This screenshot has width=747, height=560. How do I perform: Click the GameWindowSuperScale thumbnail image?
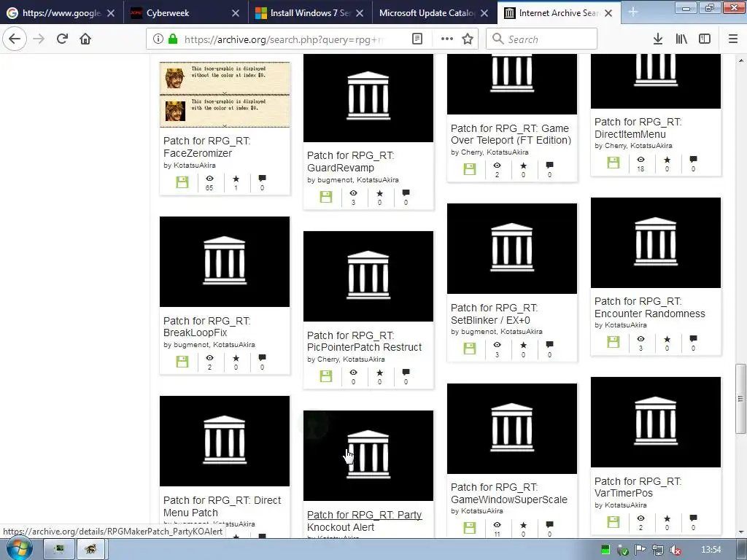point(511,428)
